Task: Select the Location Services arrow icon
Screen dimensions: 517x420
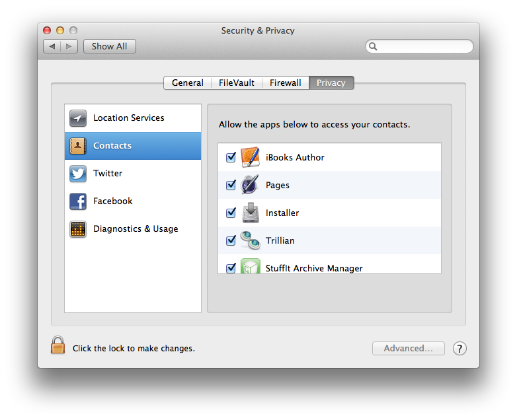Action: [x=78, y=118]
